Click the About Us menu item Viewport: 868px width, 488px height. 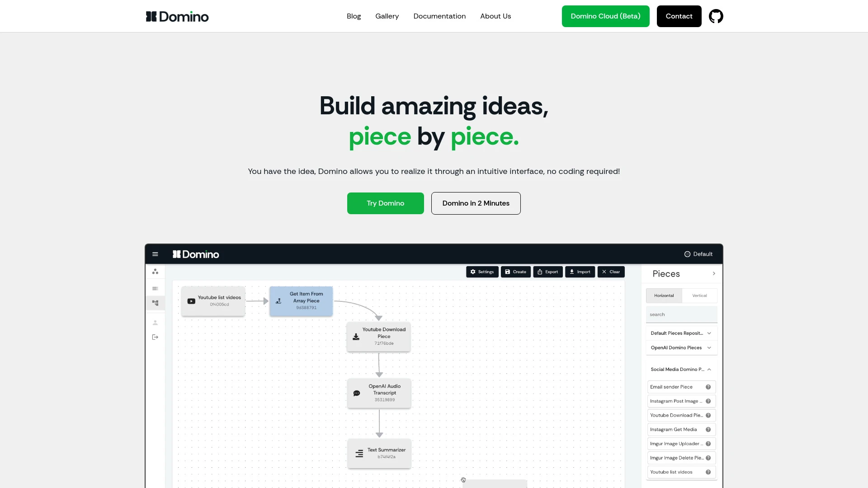point(495,16)
